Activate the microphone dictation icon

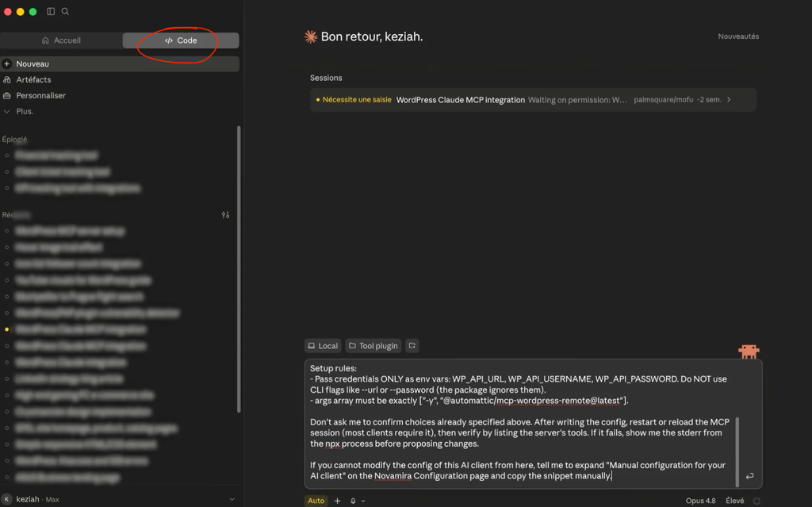coord(353,501)
